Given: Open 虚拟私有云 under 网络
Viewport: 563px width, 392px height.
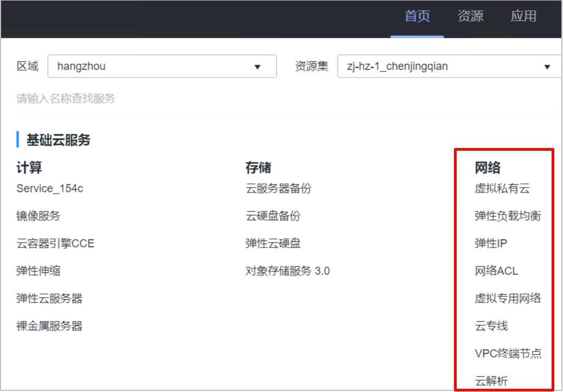Looking at the screenshot, I should (502, 189).
